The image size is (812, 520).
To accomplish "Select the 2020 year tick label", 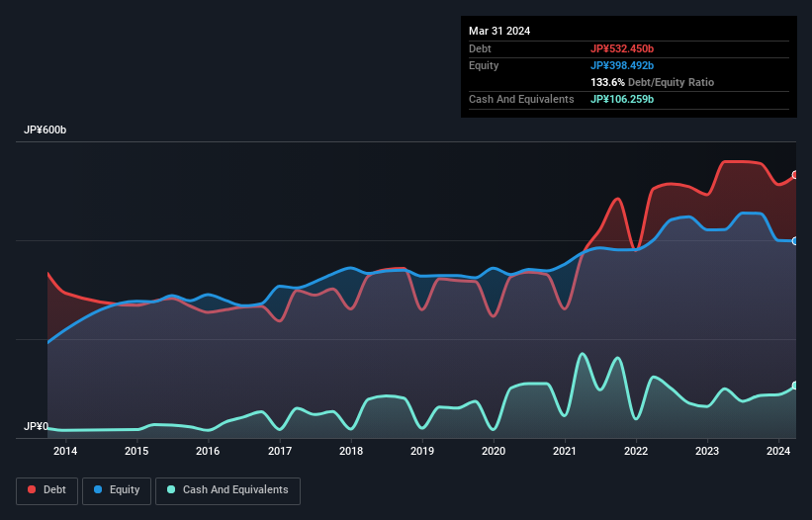I will tap(494, 452).
